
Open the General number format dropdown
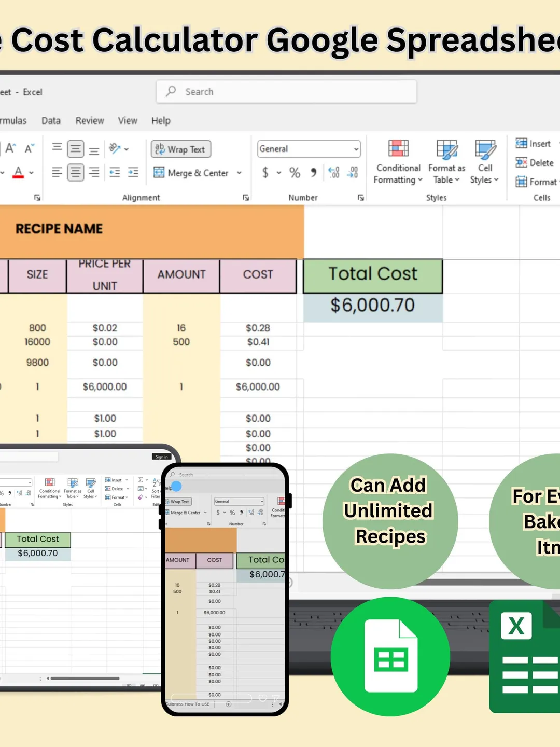pyautogui.click(x=309, y=149)
